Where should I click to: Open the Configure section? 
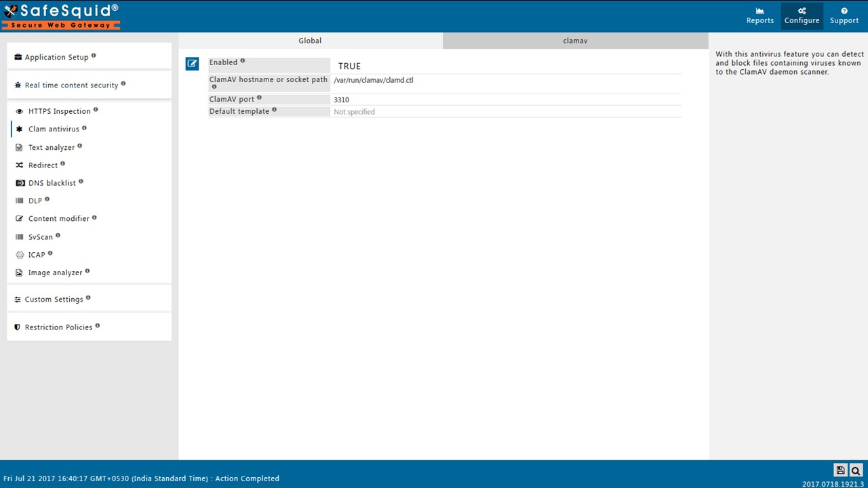[x=802, y=16]
